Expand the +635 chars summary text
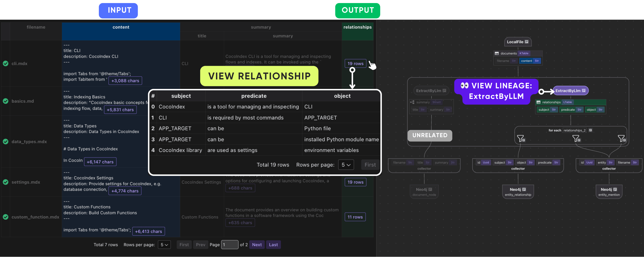The width and height of the screenshot is (644, 257). (240, 223)
